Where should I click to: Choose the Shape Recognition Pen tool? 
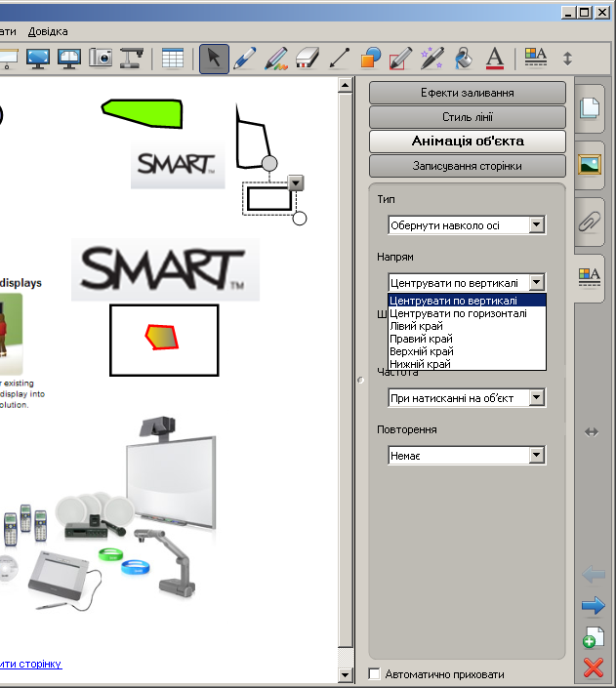pos(401,59)
